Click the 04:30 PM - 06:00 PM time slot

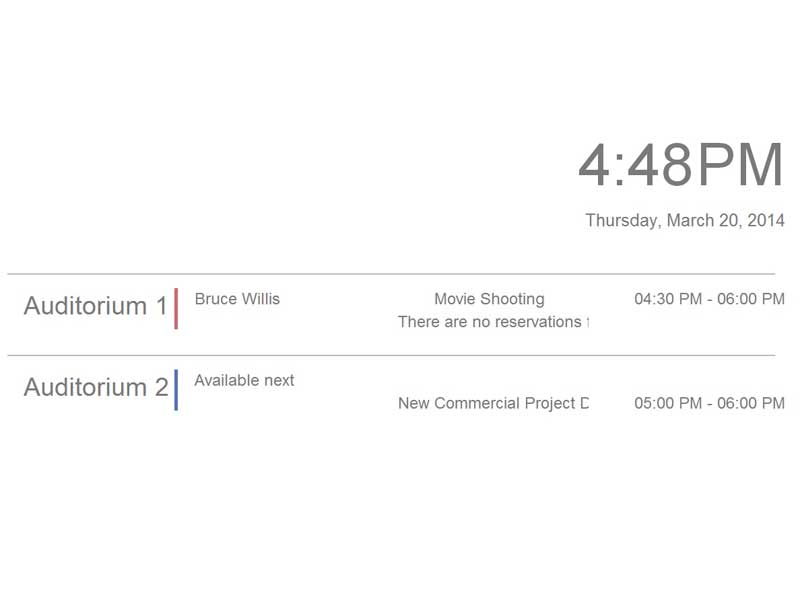710,299
